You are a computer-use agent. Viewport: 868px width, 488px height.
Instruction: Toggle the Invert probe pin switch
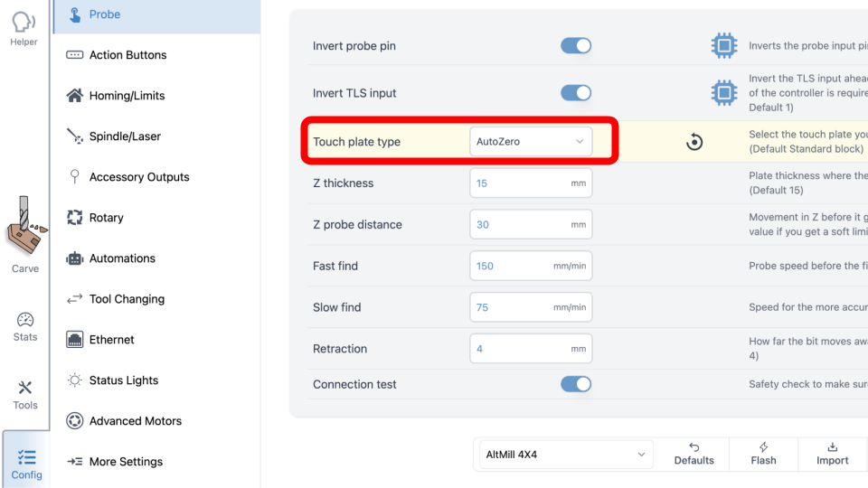tap(576, 46)
